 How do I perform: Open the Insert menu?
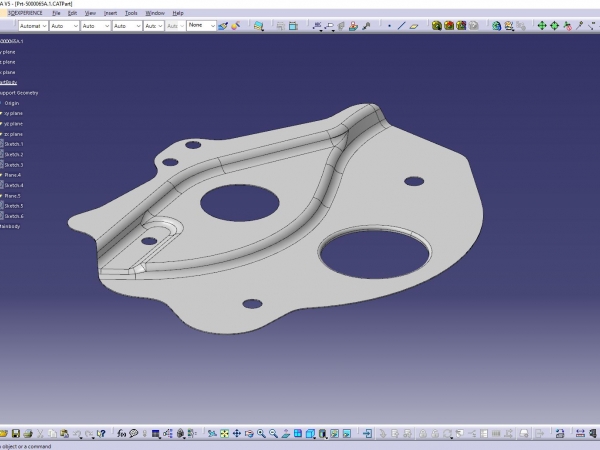click(x=111, y=13)
